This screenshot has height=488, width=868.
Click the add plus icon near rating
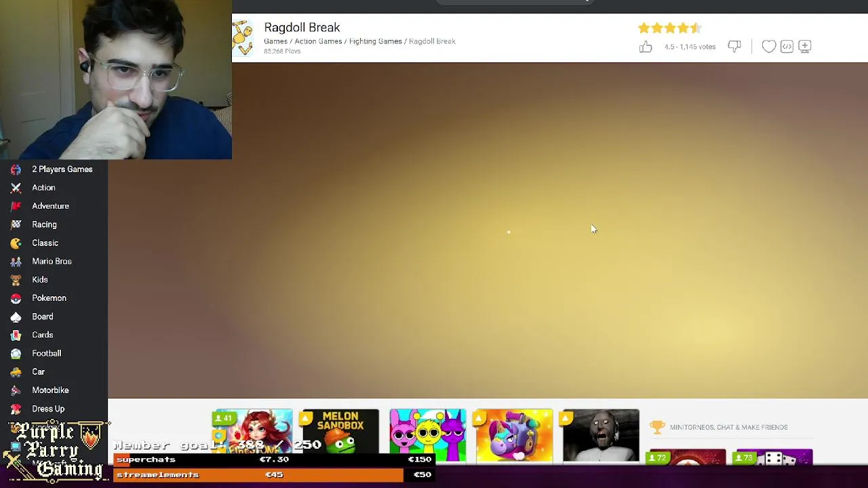[x=805, y=47]
